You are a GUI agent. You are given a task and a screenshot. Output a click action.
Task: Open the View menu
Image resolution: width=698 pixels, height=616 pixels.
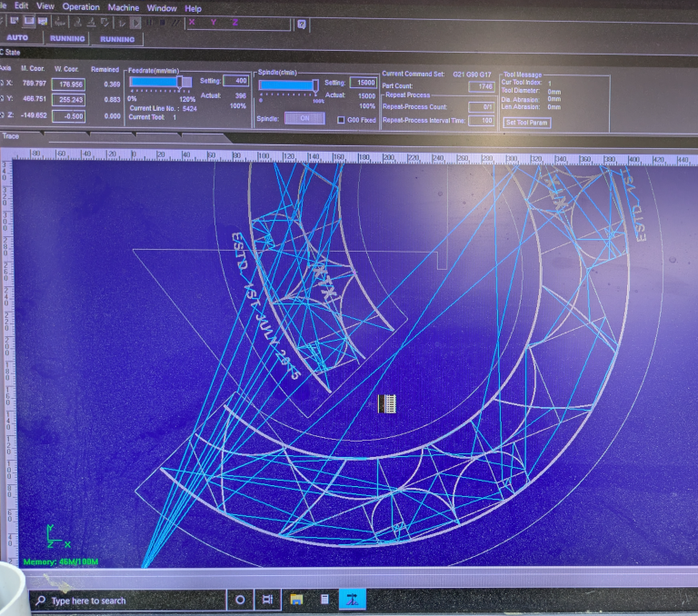click(x=45, y=6)
